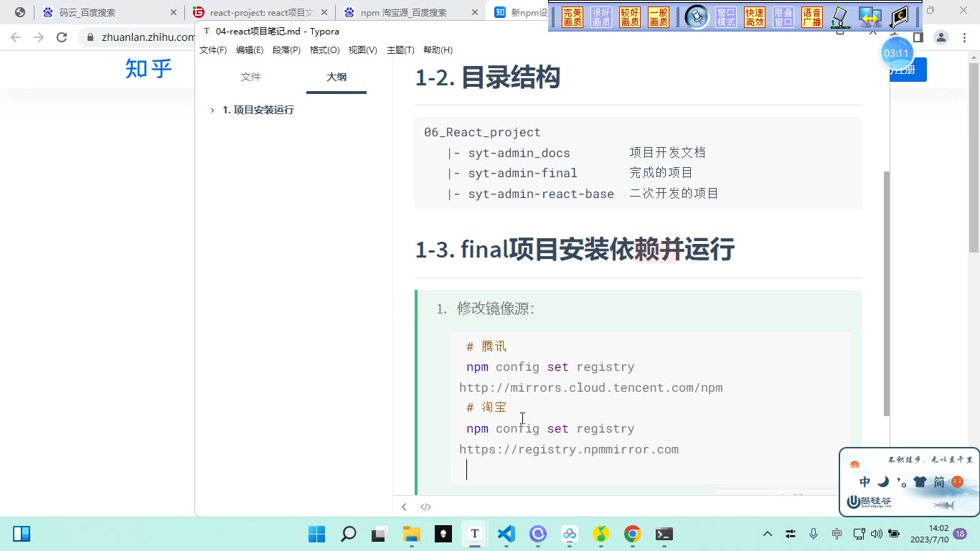Toggle 语音广播 voice broadcast

812,17
